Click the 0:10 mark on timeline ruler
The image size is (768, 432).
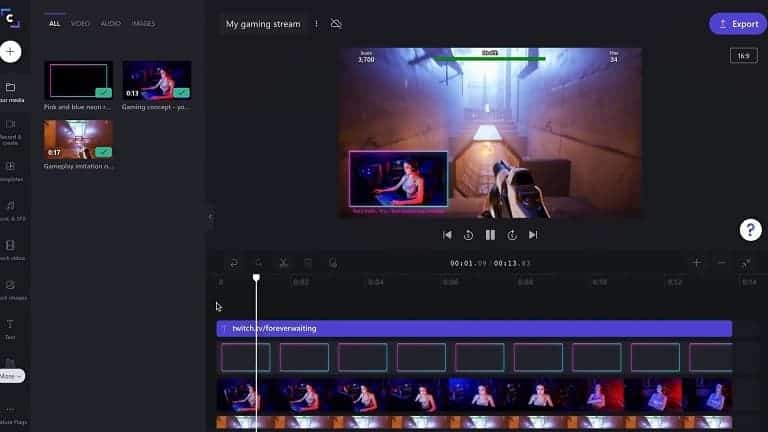click(x=600, y=282)
